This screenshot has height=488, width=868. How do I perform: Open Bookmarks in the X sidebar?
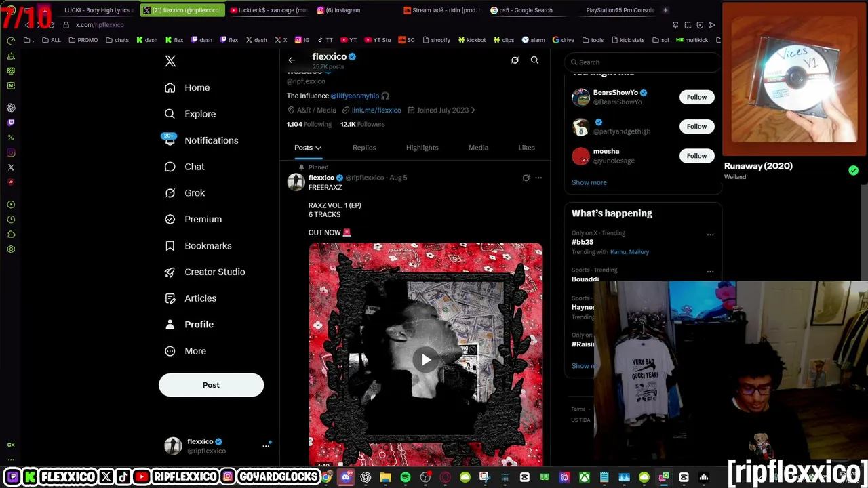point(198,245)
